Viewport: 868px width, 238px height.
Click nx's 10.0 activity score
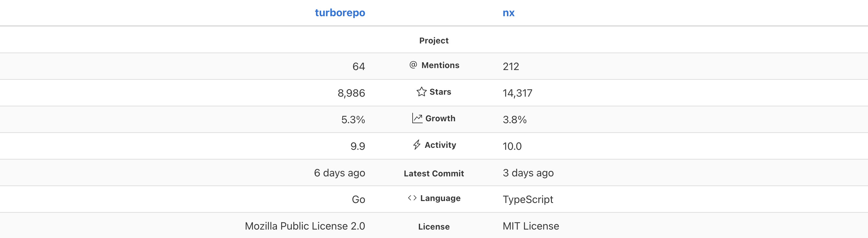tap(512, 146)
